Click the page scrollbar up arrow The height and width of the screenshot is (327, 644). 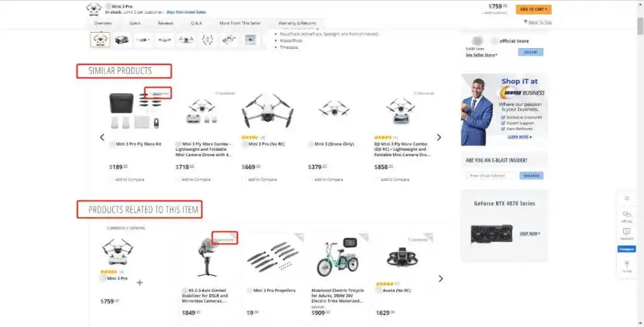640,4
